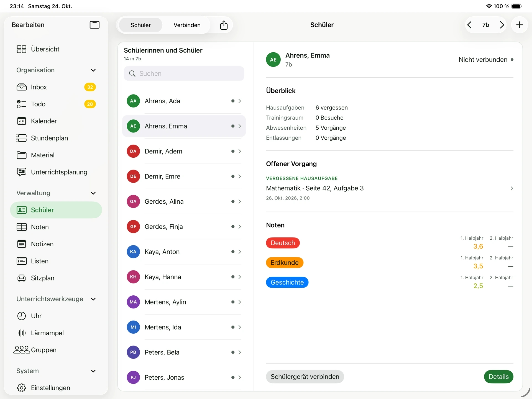
Task: Open Material folder icon
Action: point(21,155)
